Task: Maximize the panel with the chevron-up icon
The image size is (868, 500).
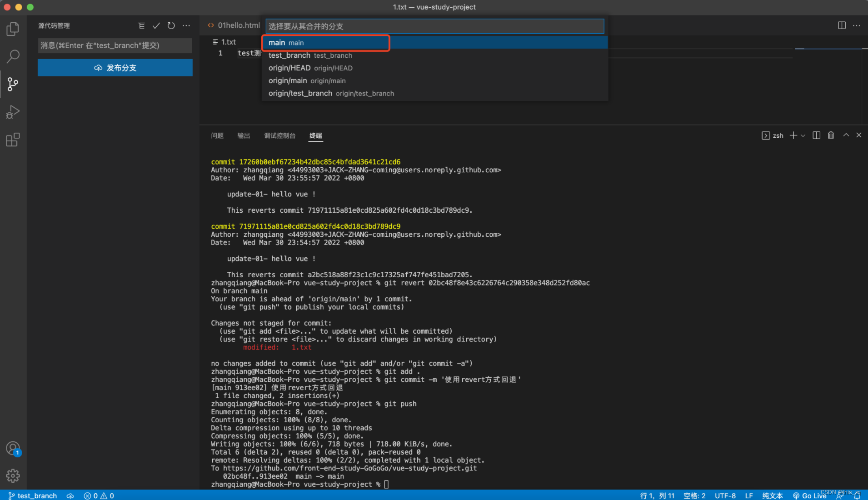Action: (846, 135)
